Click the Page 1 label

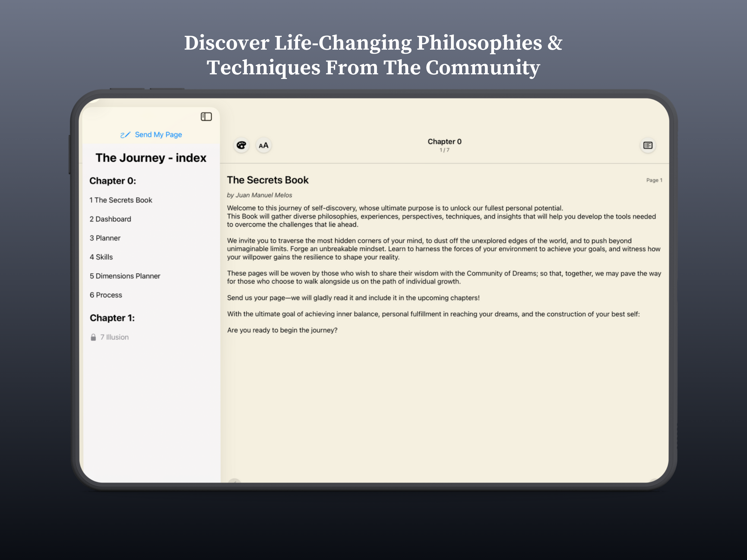coord(654,180)
